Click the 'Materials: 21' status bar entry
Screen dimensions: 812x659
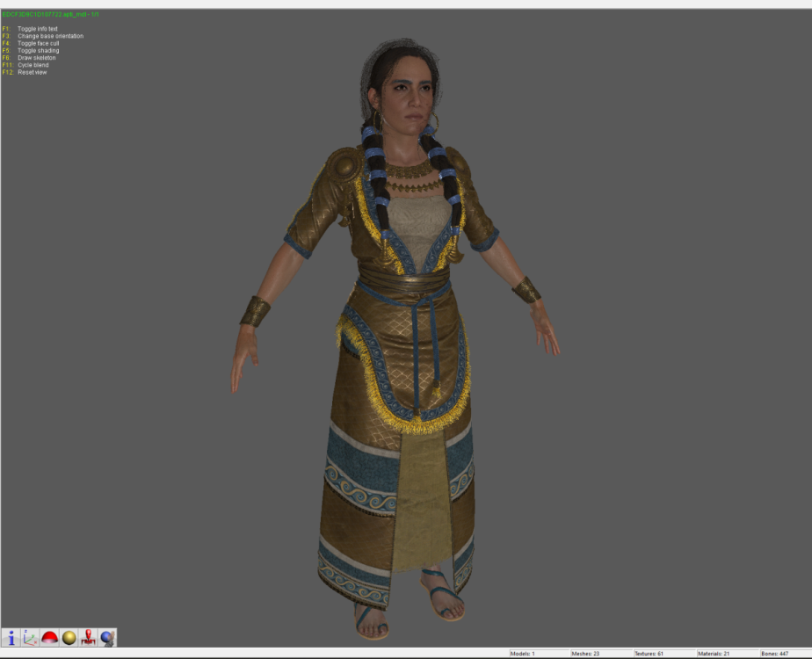coord(714,654)
